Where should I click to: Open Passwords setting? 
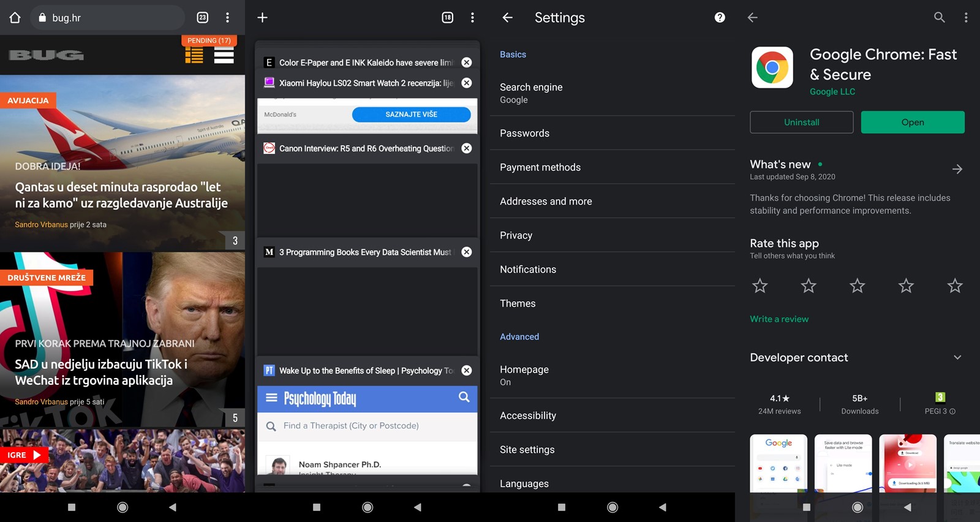click(612, 133)
